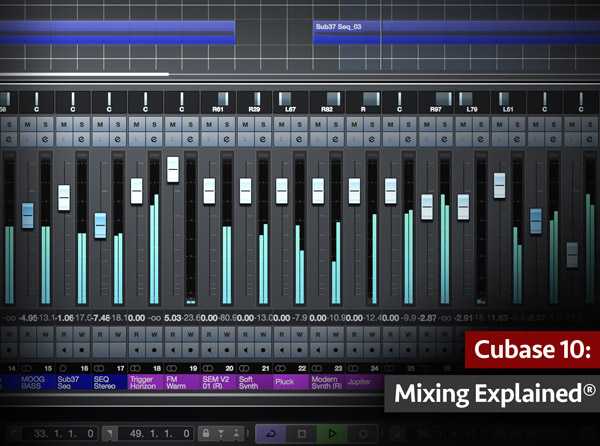
Task: Mute the Soft Synth channel
Action: click(245, 124)
